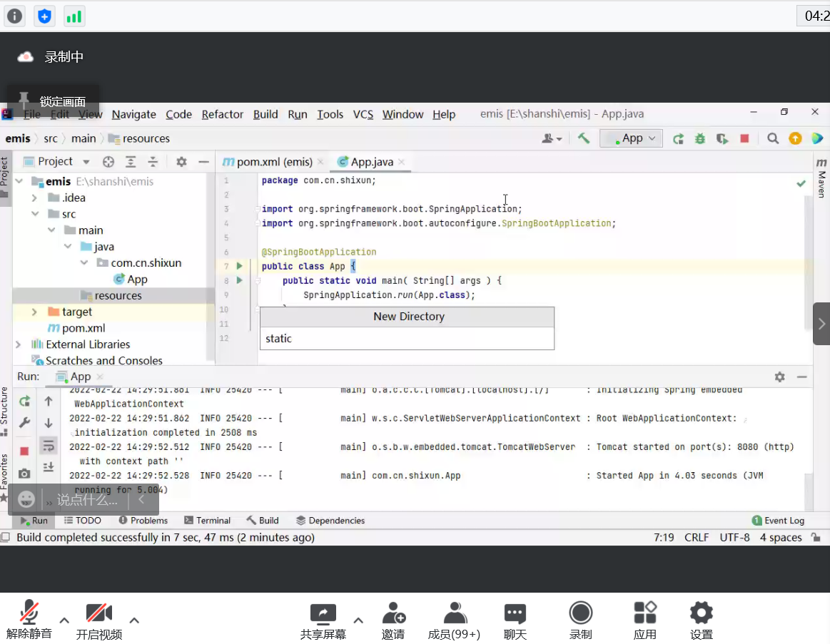Viewport: 830px width, 644px height.
Task: Open the Terminal tool window tab
Action: (x=207, y=520)
